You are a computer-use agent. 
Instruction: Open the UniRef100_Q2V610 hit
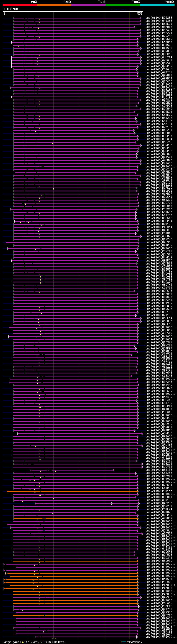tap(159, 39)
